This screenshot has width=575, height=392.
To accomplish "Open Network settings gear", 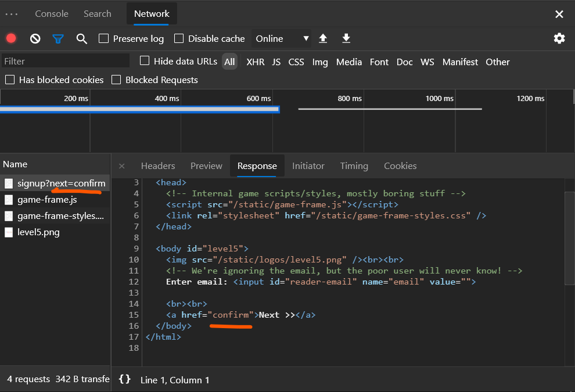I will (x=559, y=38).
